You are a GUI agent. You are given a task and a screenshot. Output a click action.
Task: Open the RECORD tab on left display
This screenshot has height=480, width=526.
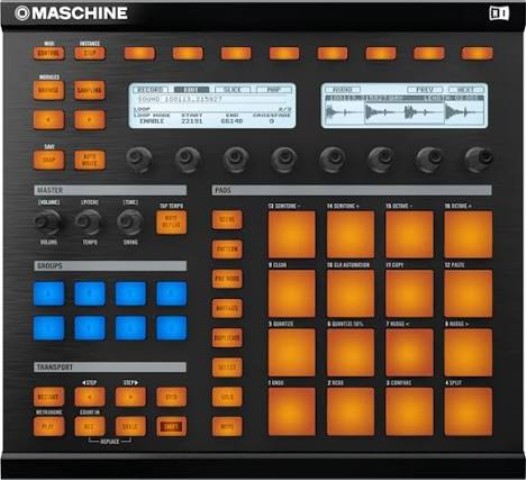coord(150,90)
